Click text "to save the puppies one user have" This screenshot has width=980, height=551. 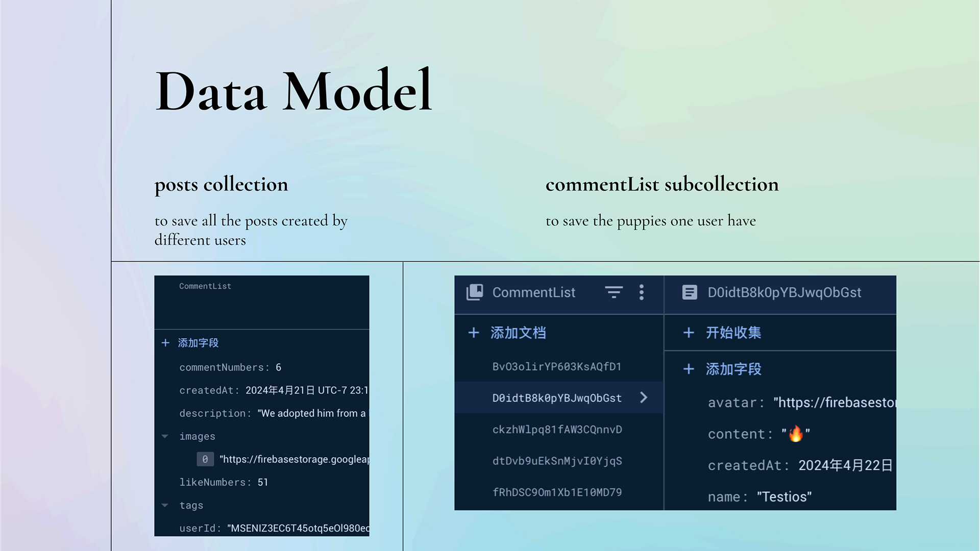click(x=651, y=221)
